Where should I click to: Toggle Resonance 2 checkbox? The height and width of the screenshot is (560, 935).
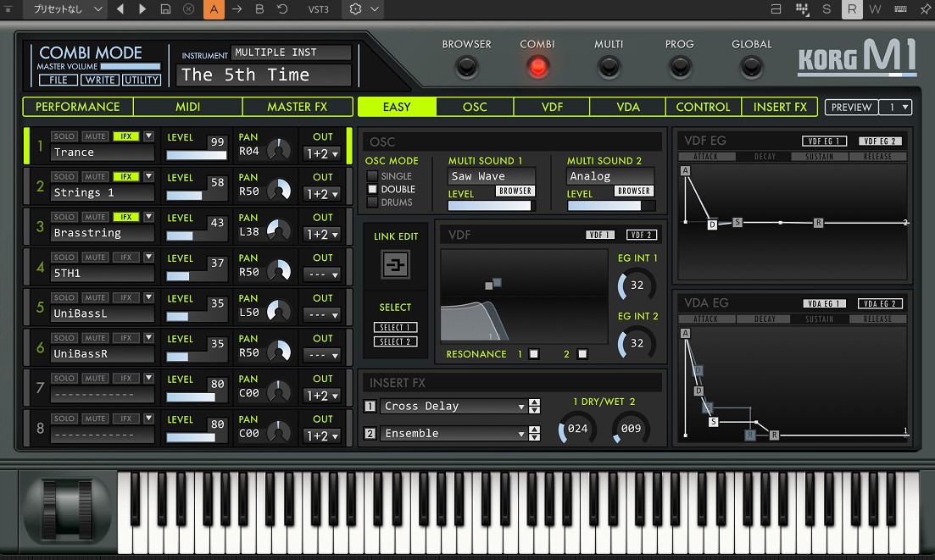pyautogui.click(x=582, y=354)
